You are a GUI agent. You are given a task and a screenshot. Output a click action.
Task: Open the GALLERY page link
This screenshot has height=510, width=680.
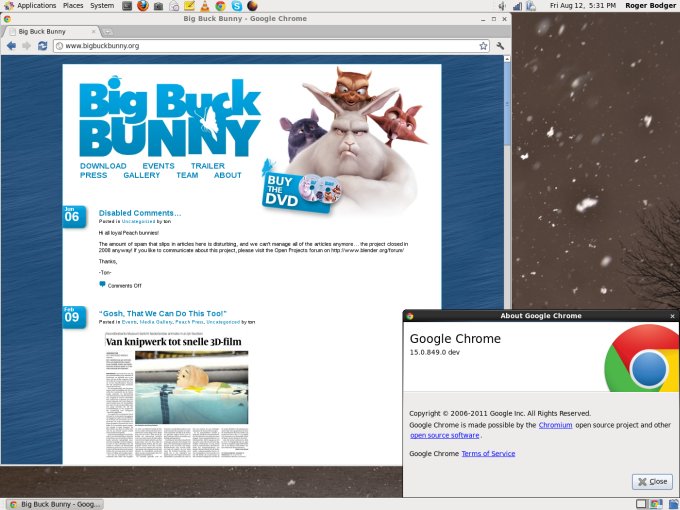pyautogui.click(x=141, y=175)
